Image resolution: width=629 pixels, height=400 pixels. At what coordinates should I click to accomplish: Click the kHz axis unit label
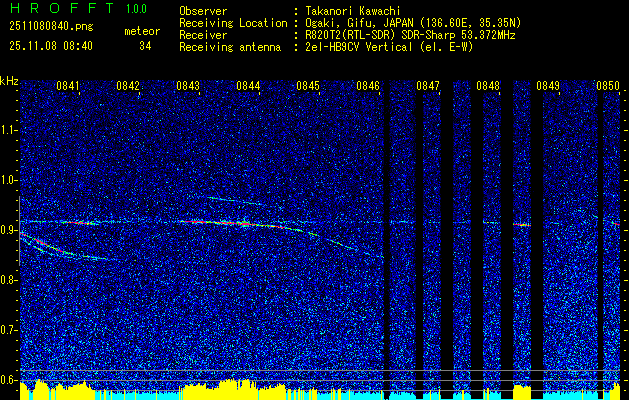coord(9,81)
